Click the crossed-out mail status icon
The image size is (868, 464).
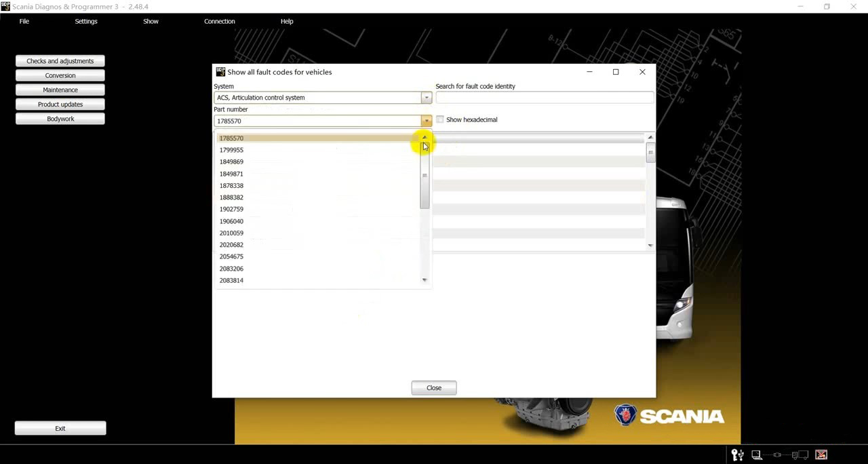point(821,455)
